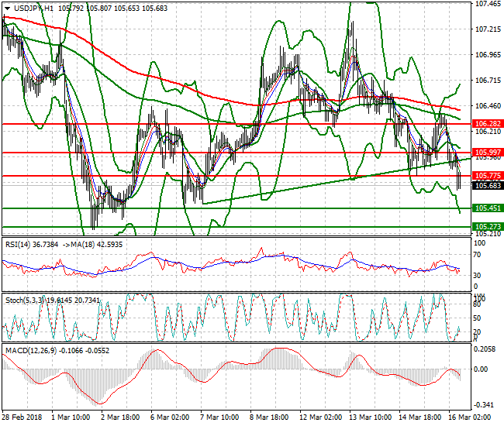The image size is (504, 426).
Task: Click the 107.465 top price scale value
Action: [x=486, y=4]
